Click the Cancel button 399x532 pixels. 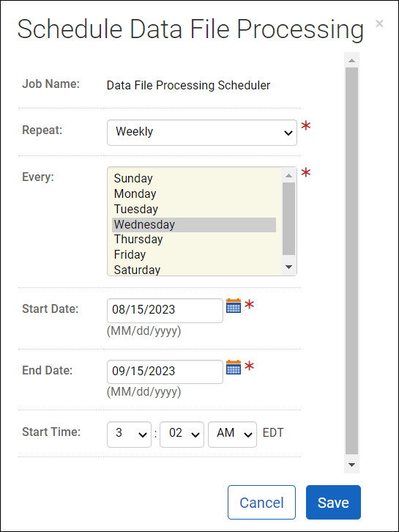click(x=261, y=502)
